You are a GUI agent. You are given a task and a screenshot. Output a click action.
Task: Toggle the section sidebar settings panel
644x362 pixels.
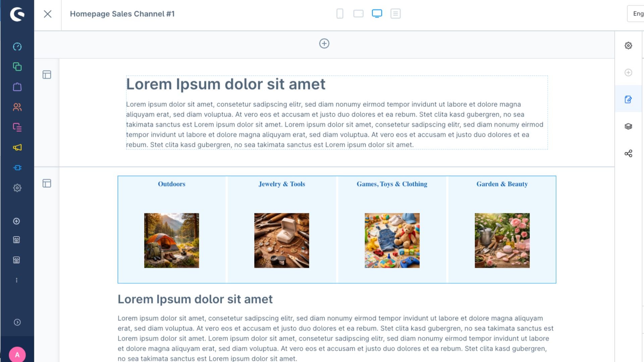tap(47, 75)
